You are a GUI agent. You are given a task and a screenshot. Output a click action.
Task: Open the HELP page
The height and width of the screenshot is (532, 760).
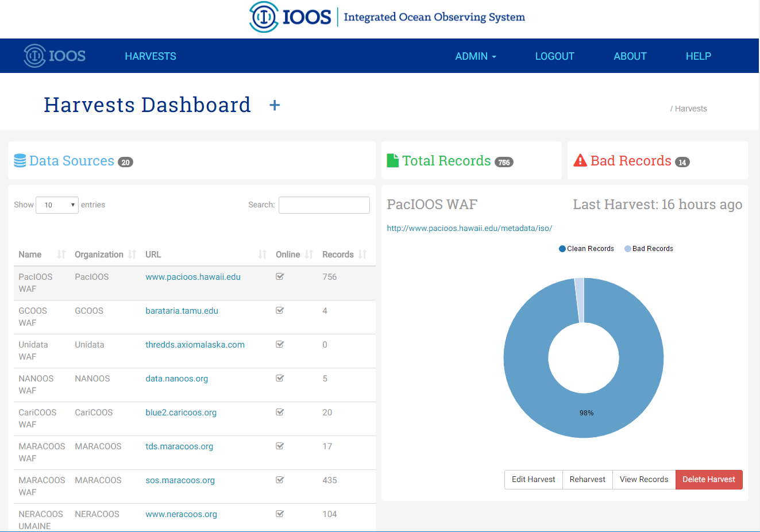(699, 56)
